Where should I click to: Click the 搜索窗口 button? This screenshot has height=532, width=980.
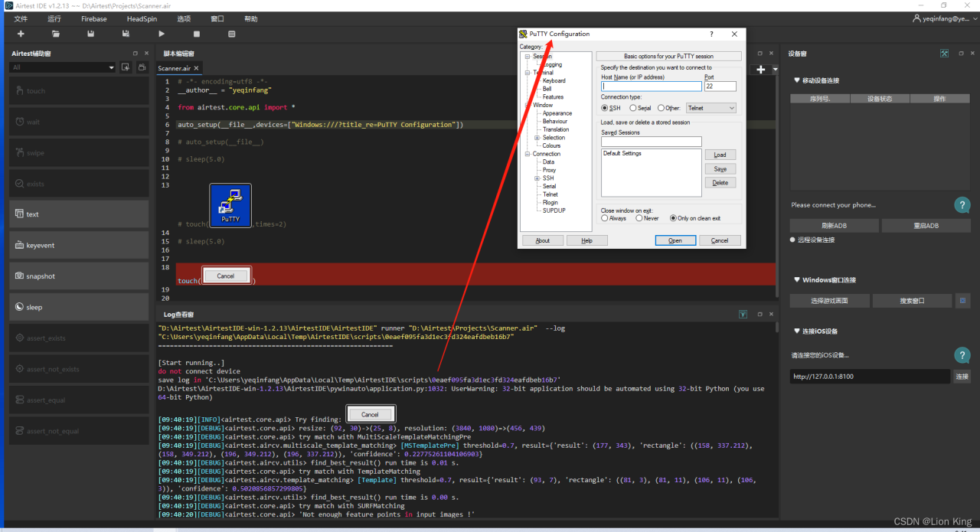(x=912, y=301)
